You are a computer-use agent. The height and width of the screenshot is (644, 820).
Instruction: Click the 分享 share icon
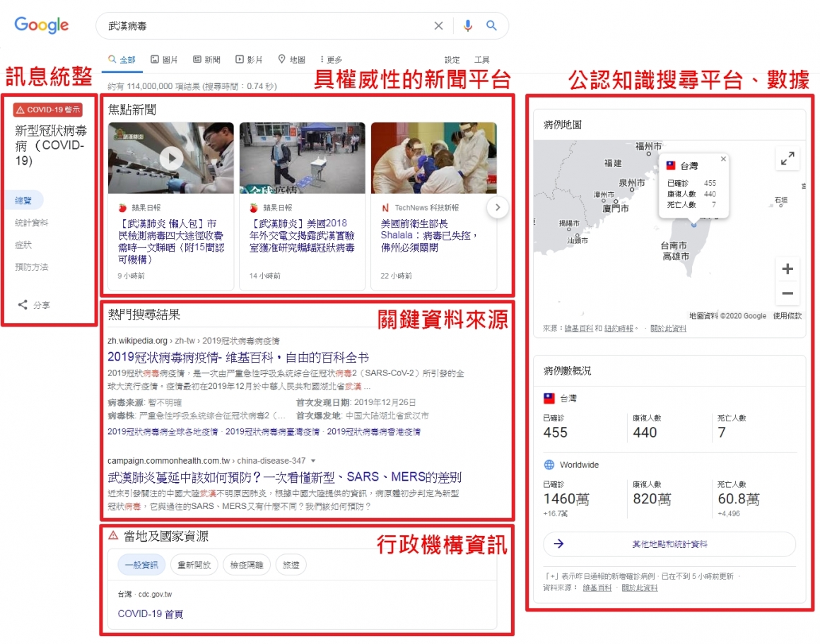click(23, 305)
